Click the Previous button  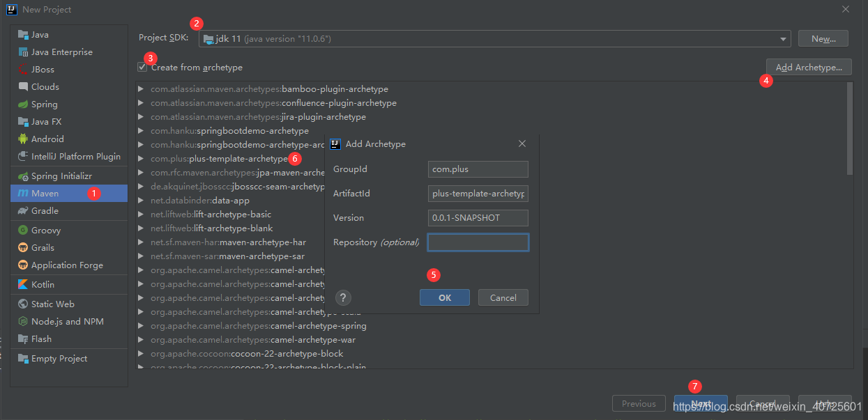(x=639, y=404)
